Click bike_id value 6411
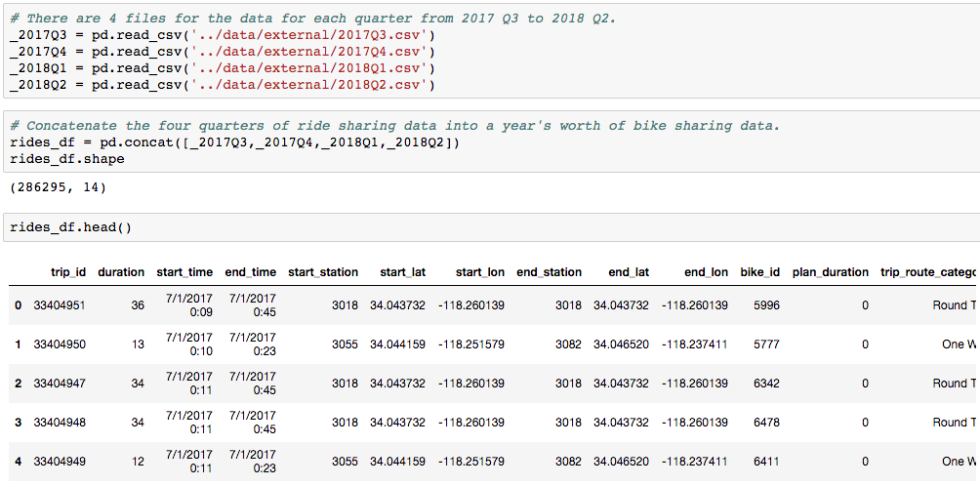The width and height of the screenshot is (980, 486). click(767, 461)
